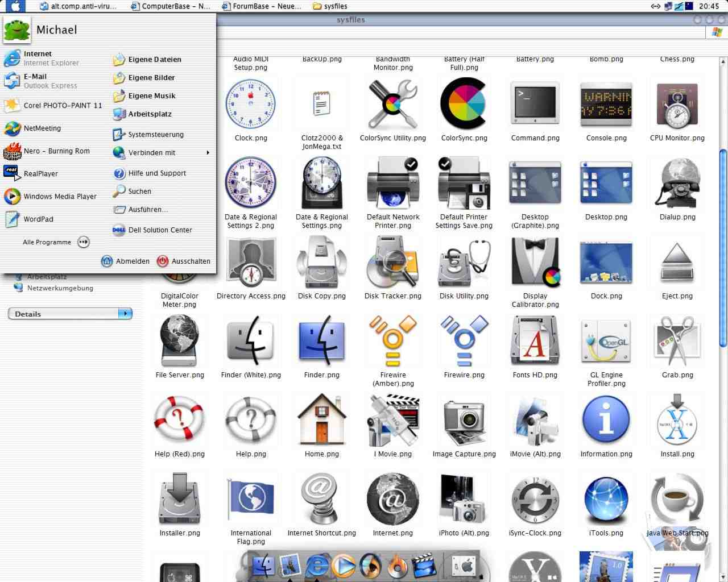This screenshot has width=728, height=582.
Task: Switch to ForumBase taskbar window
Action: pyautogui.click(x=262, y=6)
